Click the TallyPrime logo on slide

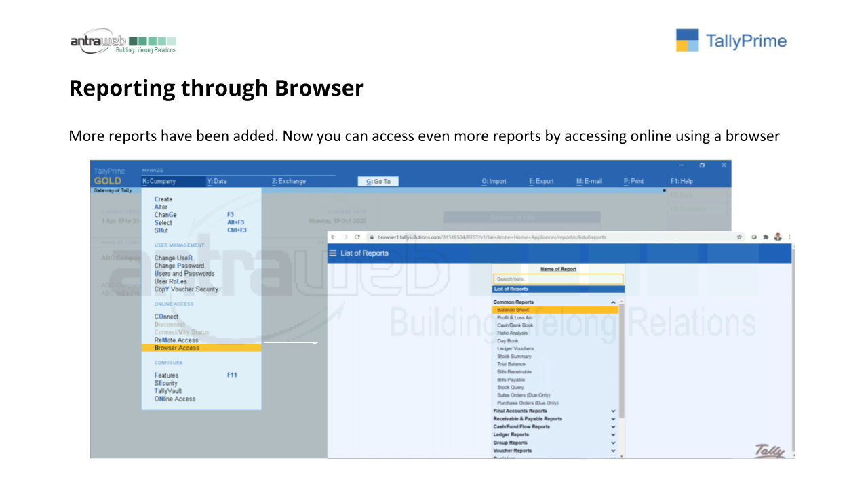click(x=731, y=41)
